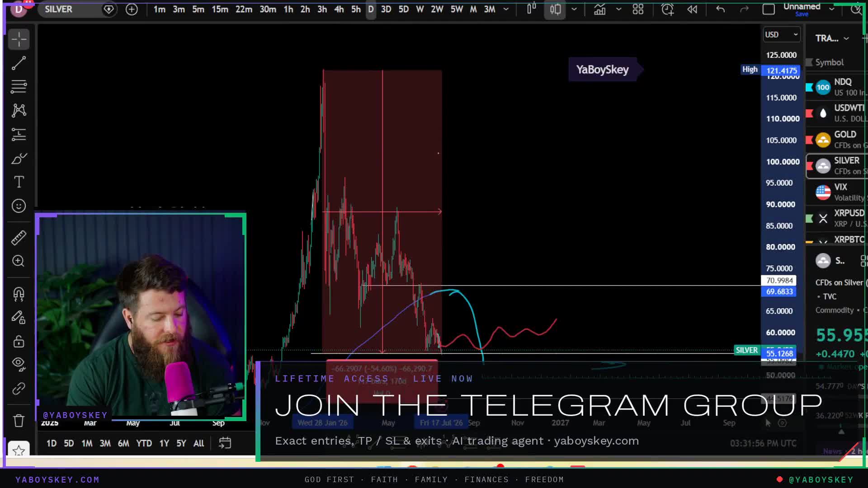Click the highlighted candles chart type button
The height and width of the screenshot is (488, 868).
click(x=555, y=9)
